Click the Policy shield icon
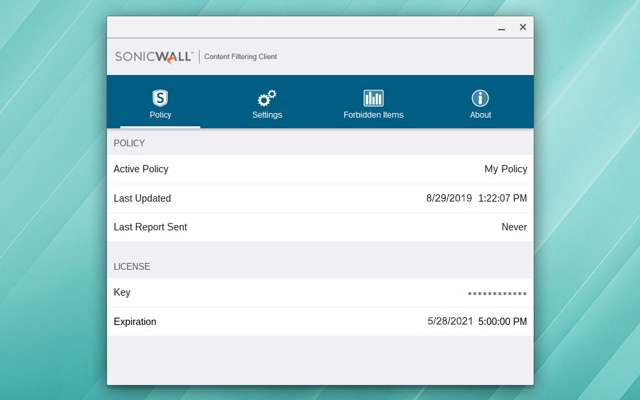Viewport: 640px width, 400px height. [160, 98]
